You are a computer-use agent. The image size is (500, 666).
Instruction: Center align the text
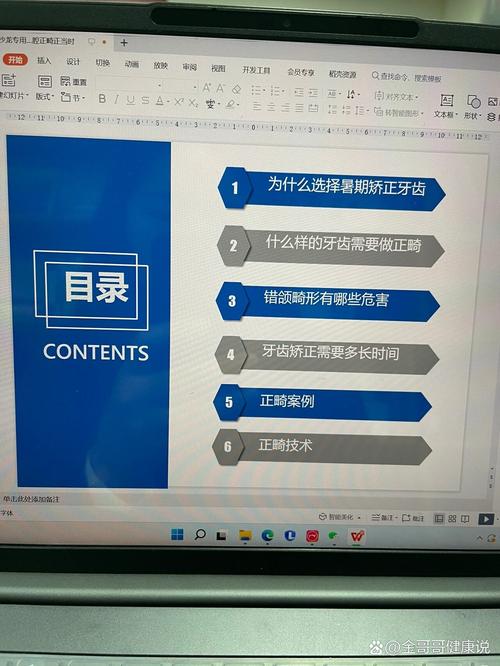click(271, 107)
